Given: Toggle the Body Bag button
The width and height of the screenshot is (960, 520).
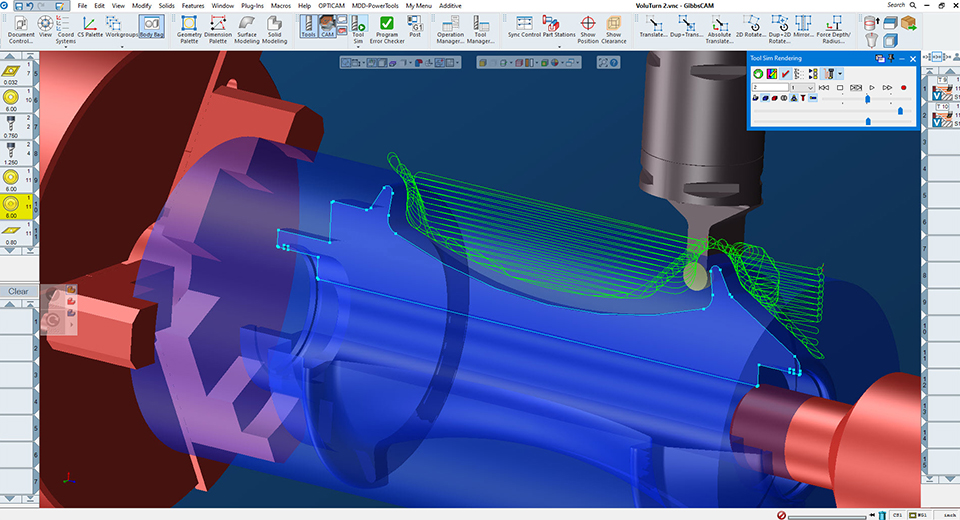Looking at the screenshot, I should (x=152, y=23).
